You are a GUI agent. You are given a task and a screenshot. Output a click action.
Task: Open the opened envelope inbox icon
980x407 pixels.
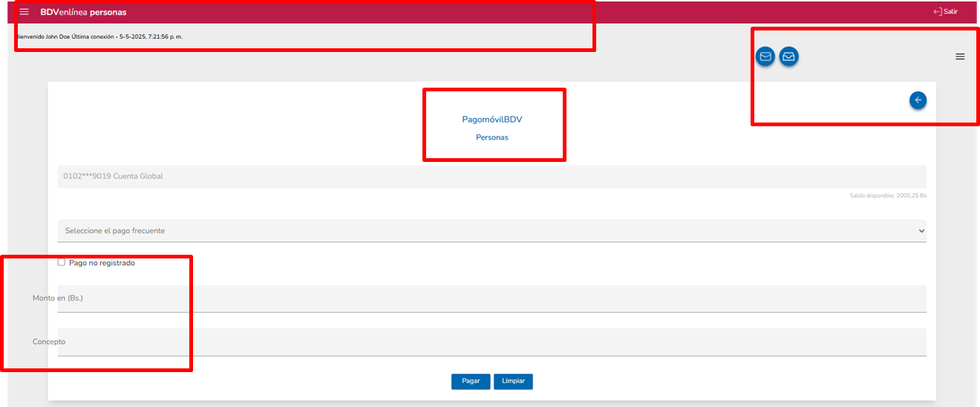[x=789, y=56]
